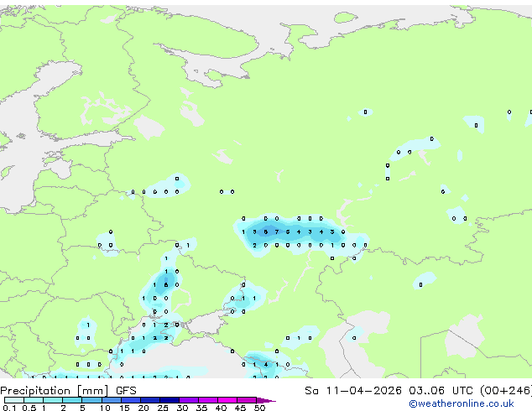Choose the 40–45 mm bright magenta swatch
Viewport: 532px width, 411px height.
(x=227, y=400)
